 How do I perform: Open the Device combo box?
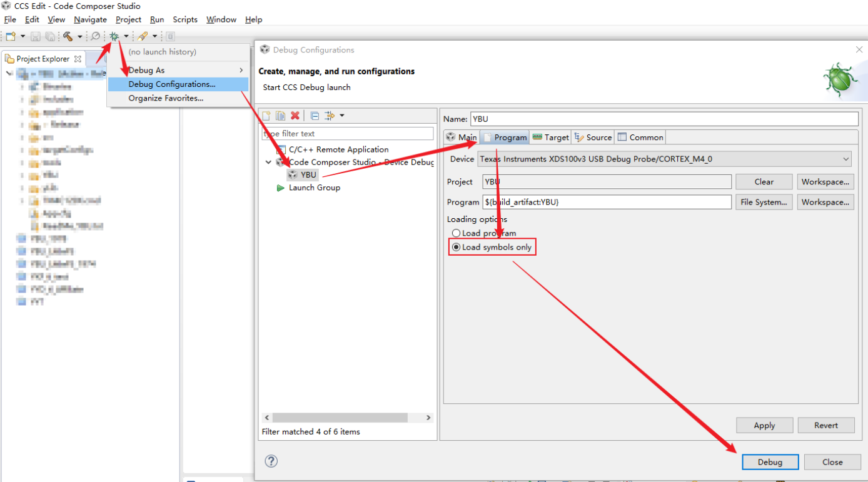tap(665, 159)
